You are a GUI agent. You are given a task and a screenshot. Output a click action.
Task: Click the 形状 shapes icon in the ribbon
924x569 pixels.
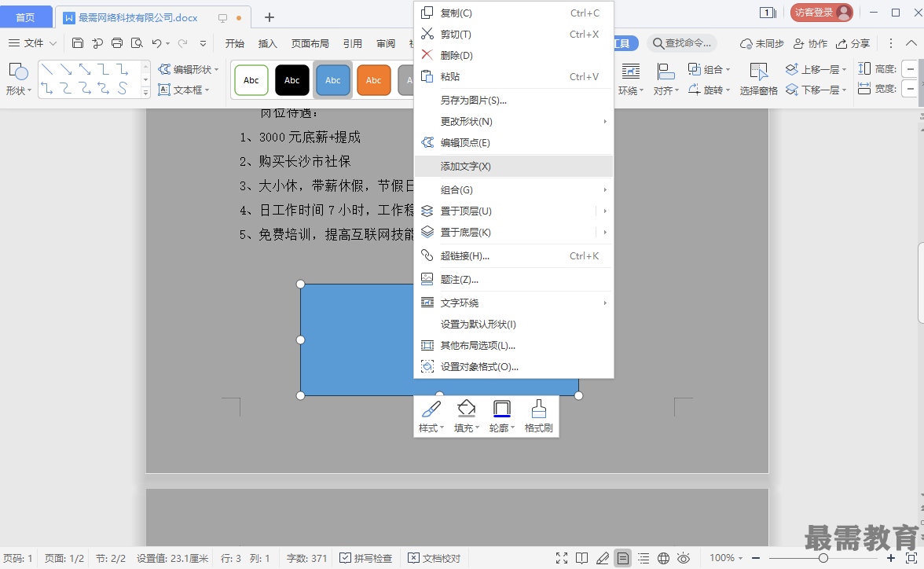point(18,72)
